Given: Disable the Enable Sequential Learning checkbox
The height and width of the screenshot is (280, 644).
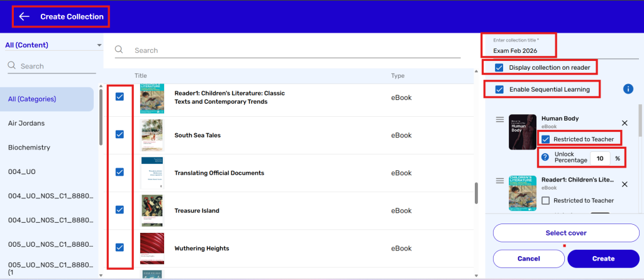Looking at the screenshot, I should [x=499, y=89].
